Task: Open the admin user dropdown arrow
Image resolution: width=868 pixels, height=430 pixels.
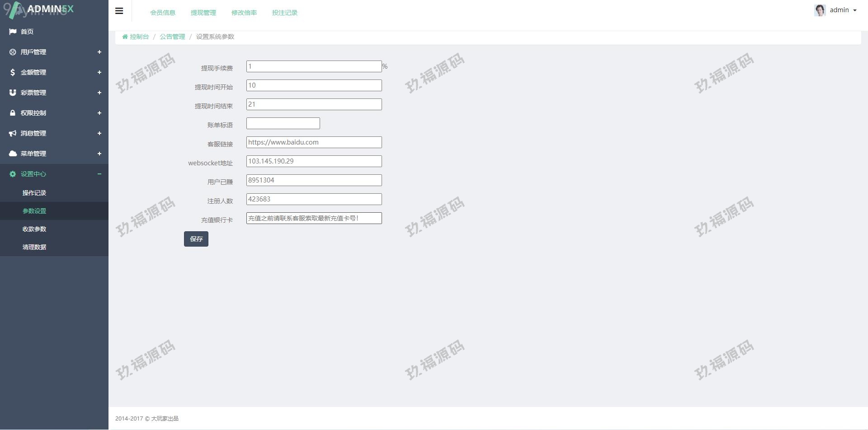Action: [x=855, y=10]
